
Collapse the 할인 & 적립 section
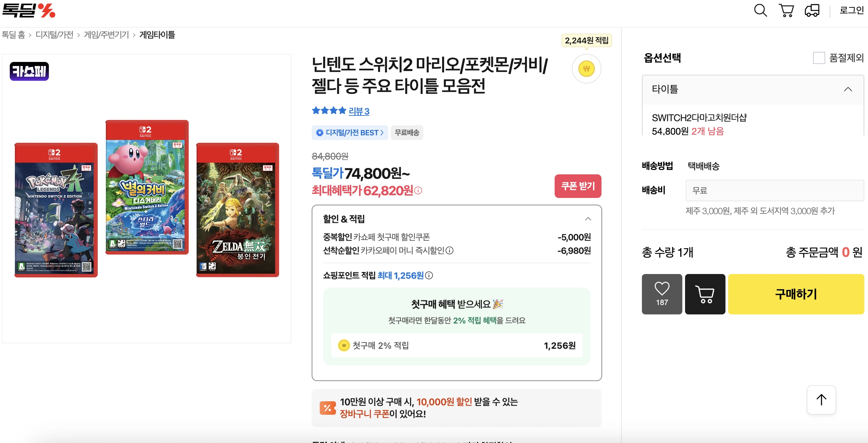click(588, 219)
